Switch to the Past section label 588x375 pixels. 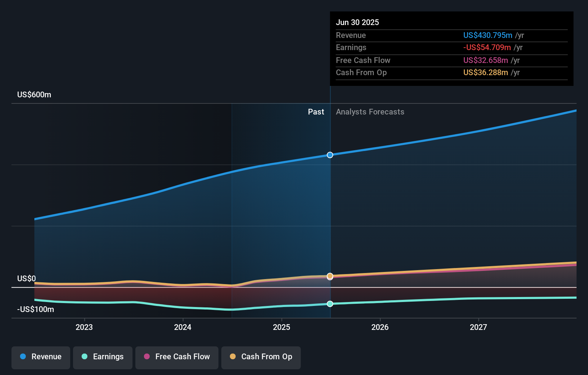[316, 112]
